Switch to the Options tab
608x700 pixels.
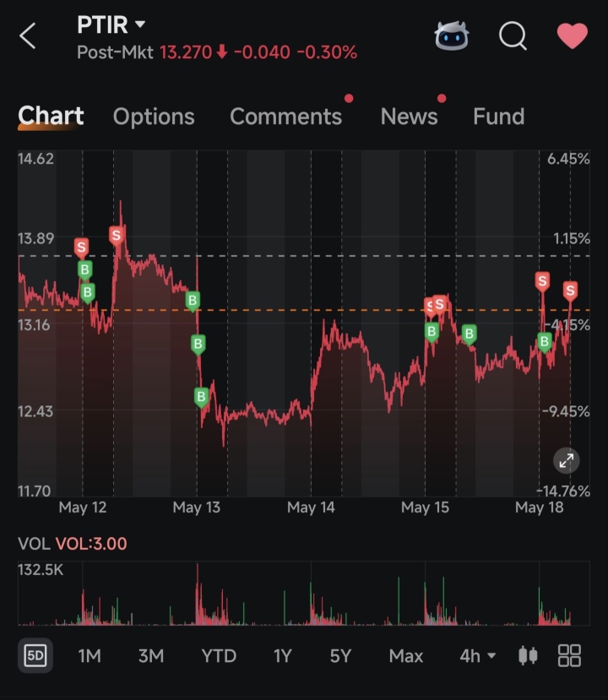[x=154, y=117]
